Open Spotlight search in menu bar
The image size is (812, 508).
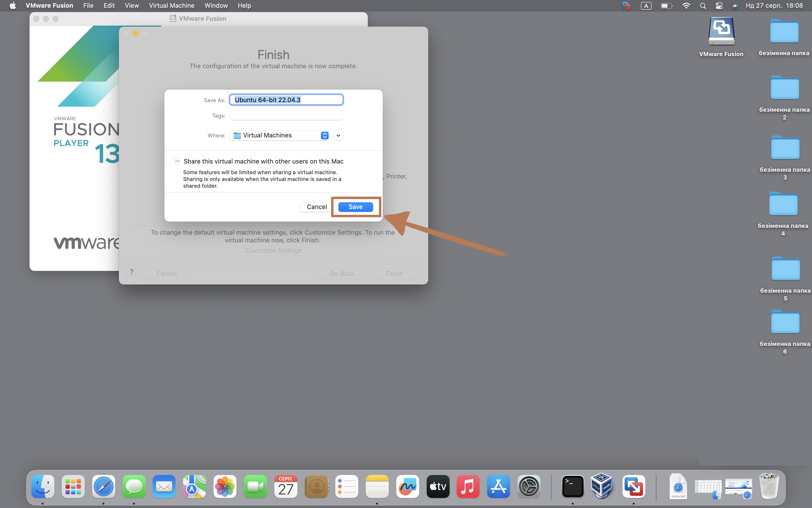(x=703, y=5)
